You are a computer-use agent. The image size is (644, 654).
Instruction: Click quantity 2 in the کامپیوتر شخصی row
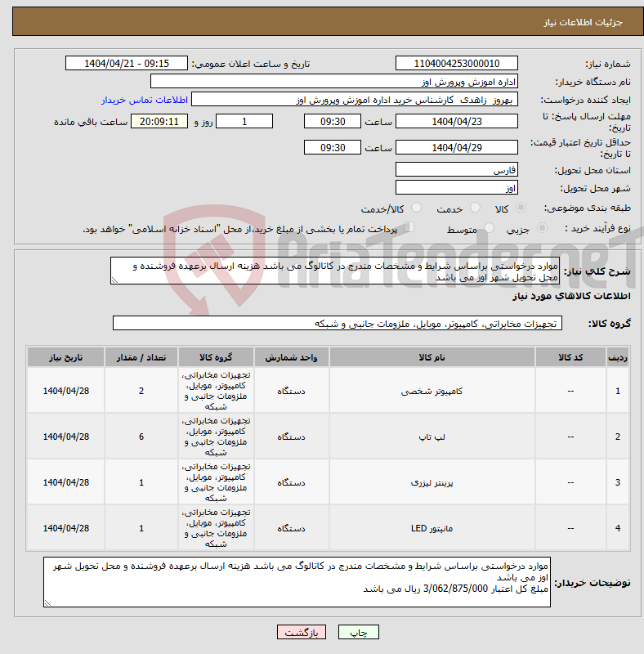[141, 391]
